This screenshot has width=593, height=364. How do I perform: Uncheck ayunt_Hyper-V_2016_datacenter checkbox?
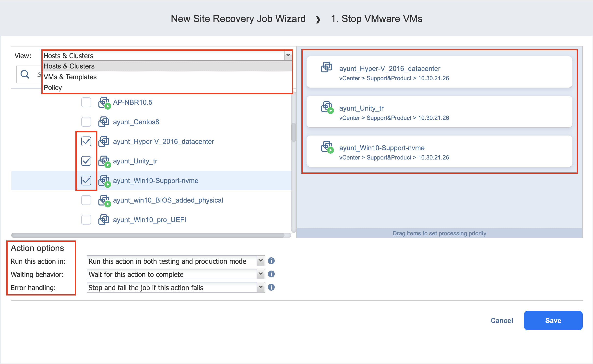tap(86, 141)
